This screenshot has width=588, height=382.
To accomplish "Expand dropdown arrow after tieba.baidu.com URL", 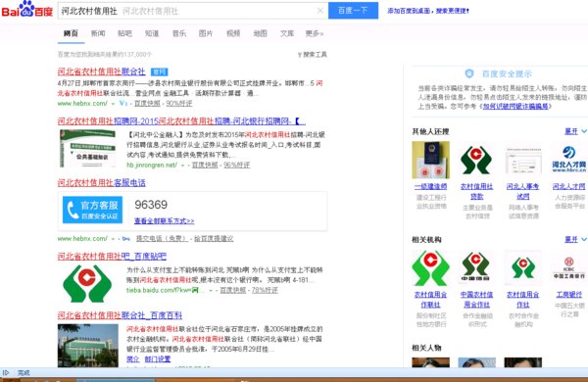I will click(211, 290).
